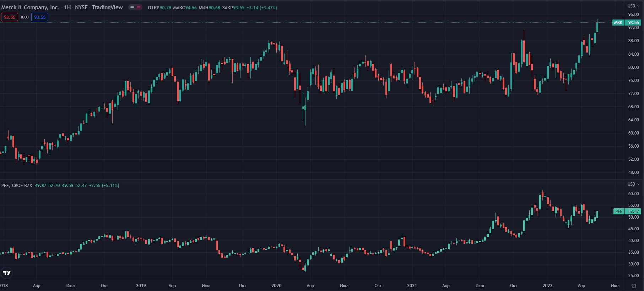
Task: Click the blue 93.55 buy price button
Action: (x=40, y=17)
